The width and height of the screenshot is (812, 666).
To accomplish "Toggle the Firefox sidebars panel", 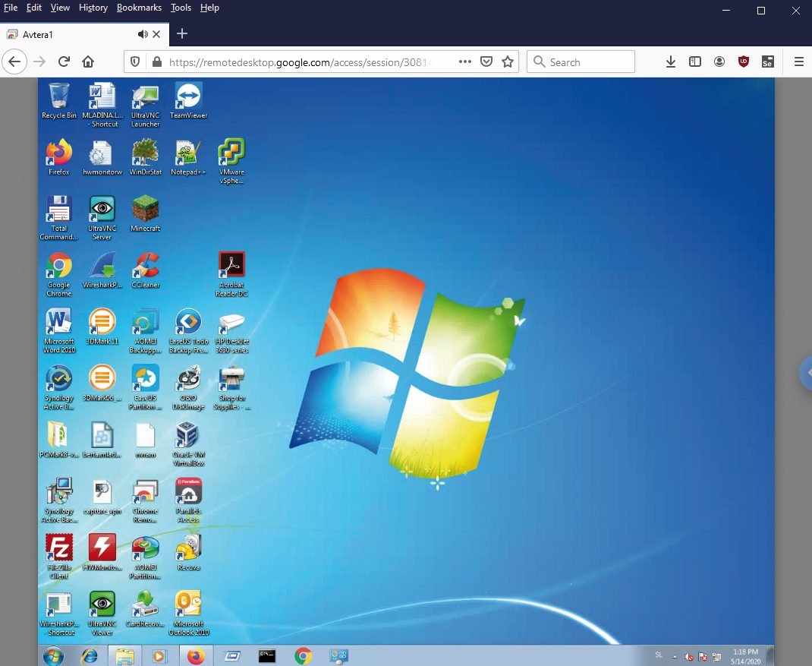I will click(695, 62).
